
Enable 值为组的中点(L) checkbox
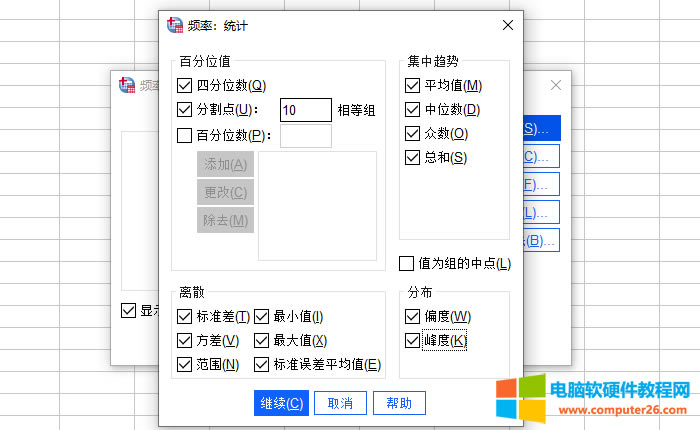(406, 263)
